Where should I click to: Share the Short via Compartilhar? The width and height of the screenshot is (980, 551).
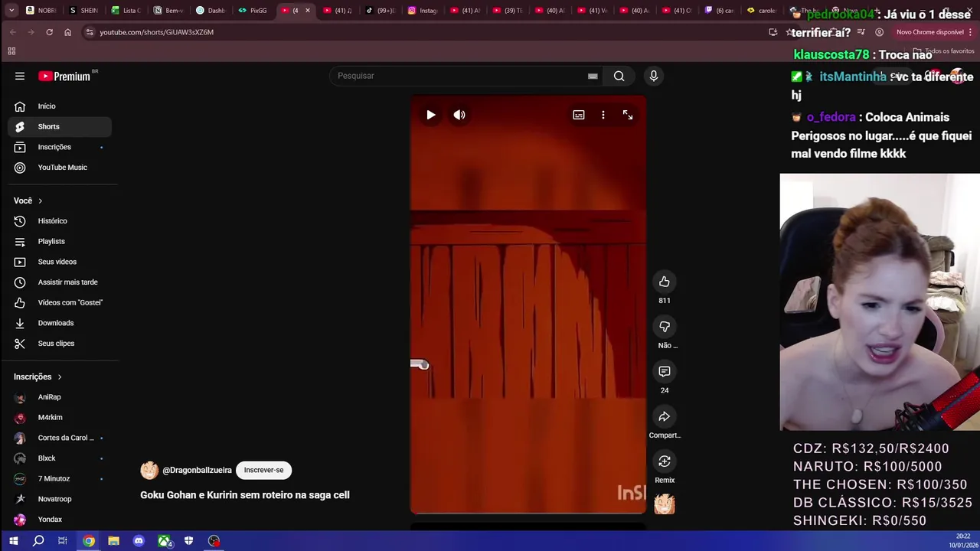[665, 416]
